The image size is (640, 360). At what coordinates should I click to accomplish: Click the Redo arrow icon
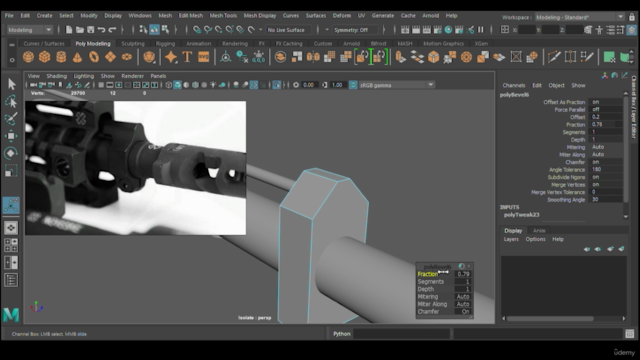112,30
